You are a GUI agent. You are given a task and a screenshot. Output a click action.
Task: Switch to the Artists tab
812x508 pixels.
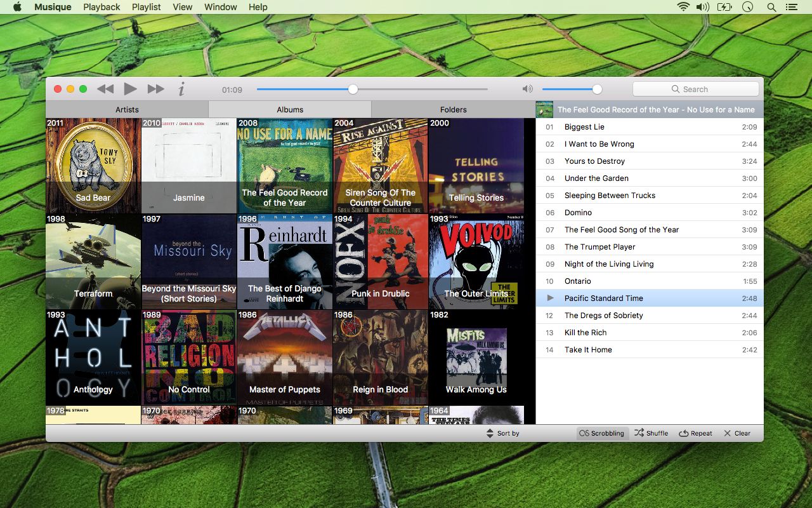pyautogui.click(x=127, y=109)
